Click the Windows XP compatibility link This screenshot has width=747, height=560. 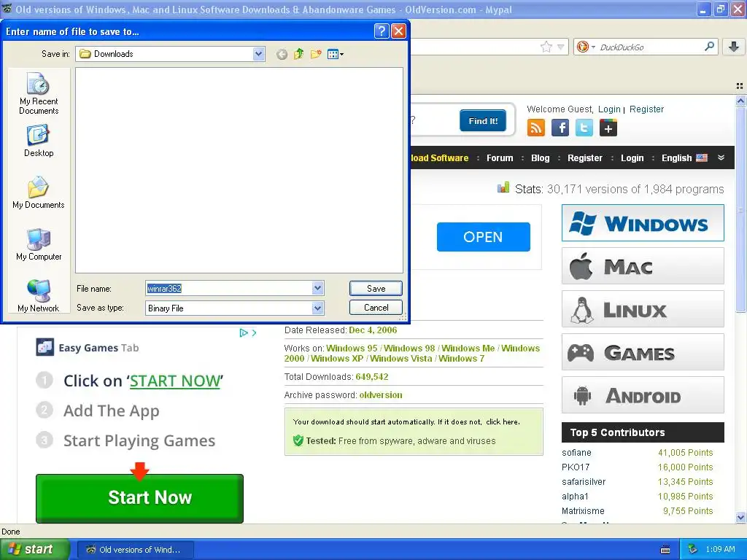click(337, 359)
